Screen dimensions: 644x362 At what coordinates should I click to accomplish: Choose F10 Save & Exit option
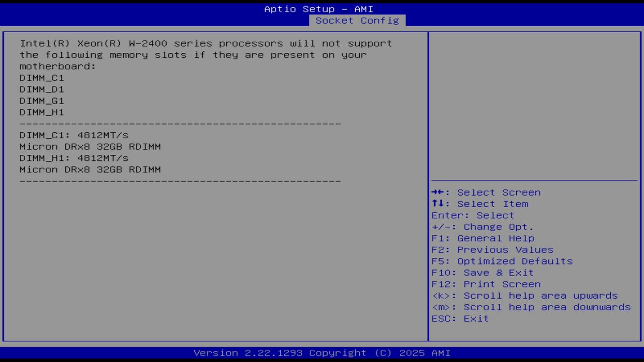click(x=482, y=273)
